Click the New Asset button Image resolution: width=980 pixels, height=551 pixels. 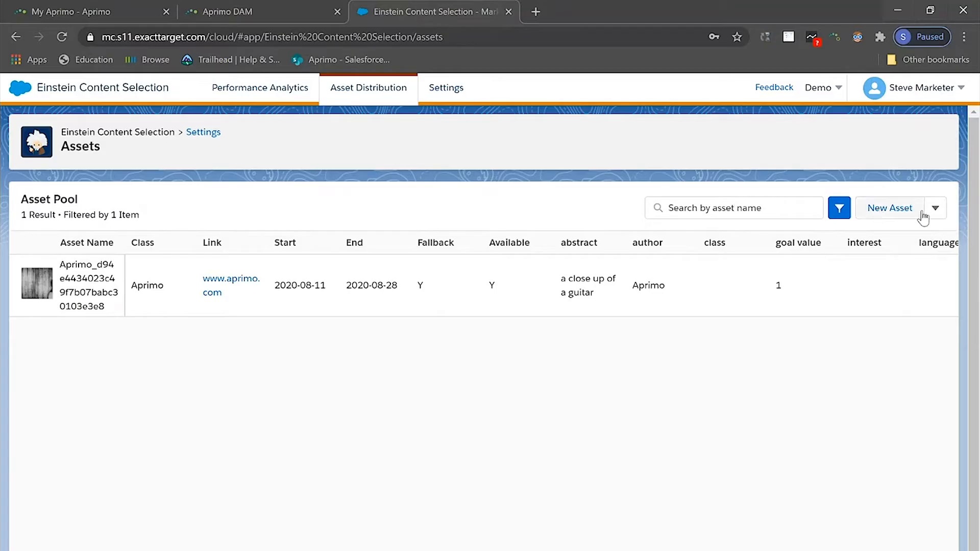890,208
